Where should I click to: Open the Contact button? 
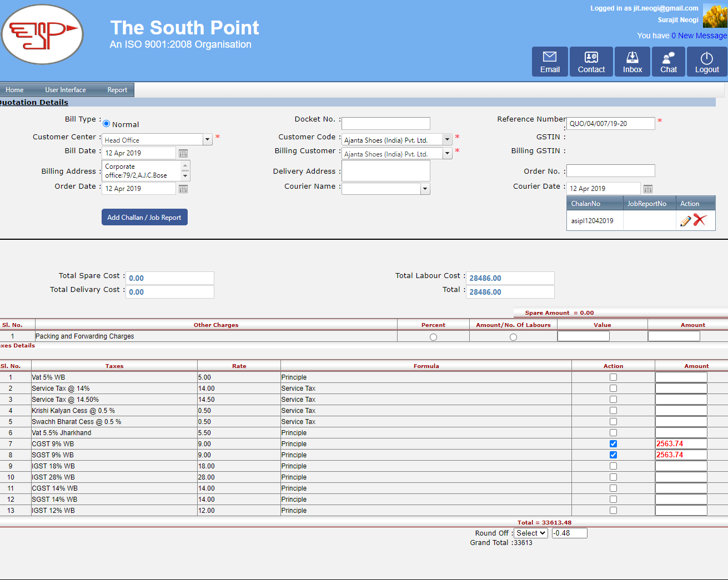pyautogui.click(x=591, y=62)
